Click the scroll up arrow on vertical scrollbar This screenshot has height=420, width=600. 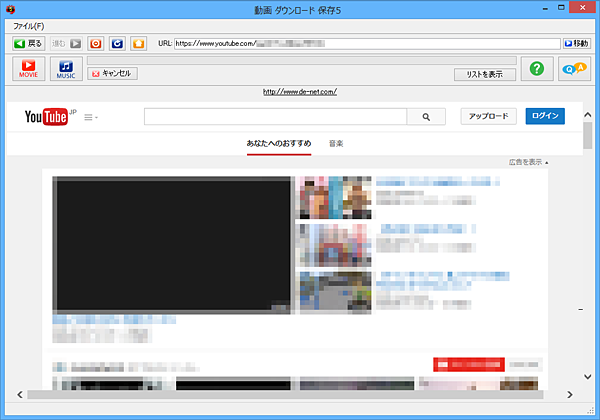(588, 114)
